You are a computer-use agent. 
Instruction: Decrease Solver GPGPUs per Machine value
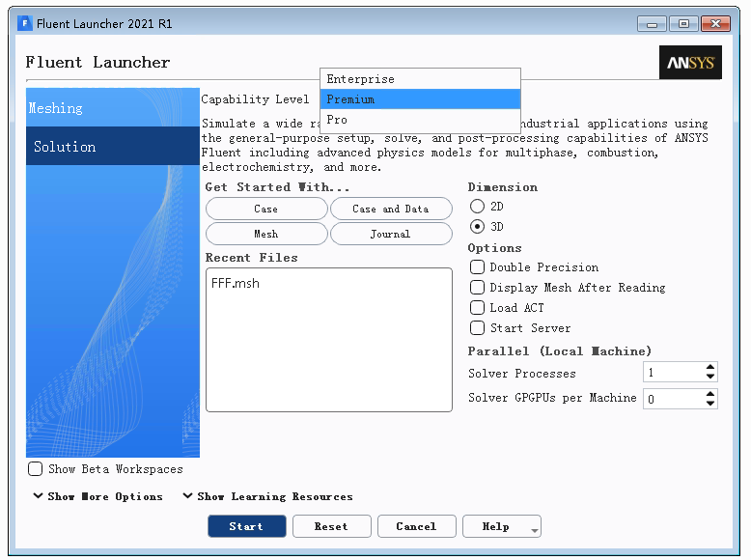710,403
